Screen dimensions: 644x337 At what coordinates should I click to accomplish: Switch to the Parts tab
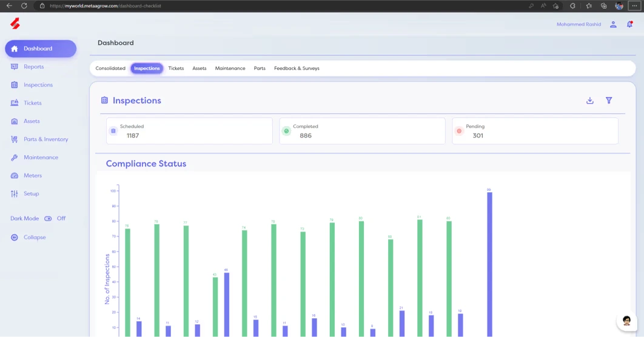(260, 68)
